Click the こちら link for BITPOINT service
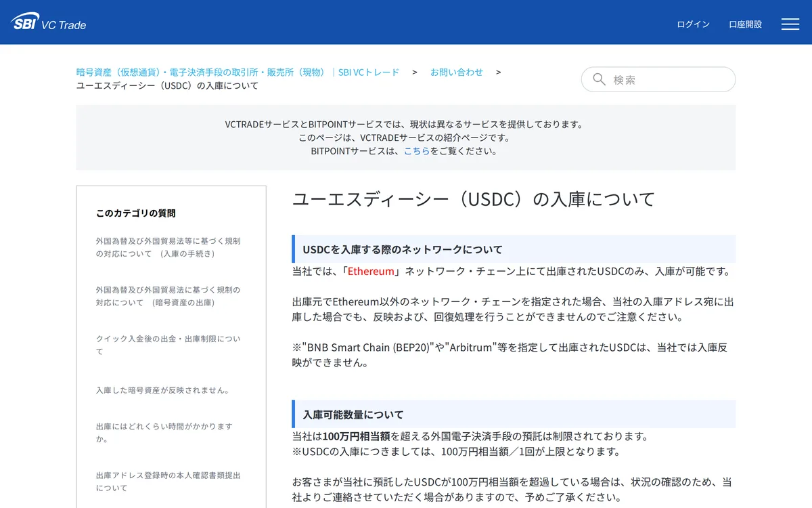The image size is (812, 508). tap(417, 151)
